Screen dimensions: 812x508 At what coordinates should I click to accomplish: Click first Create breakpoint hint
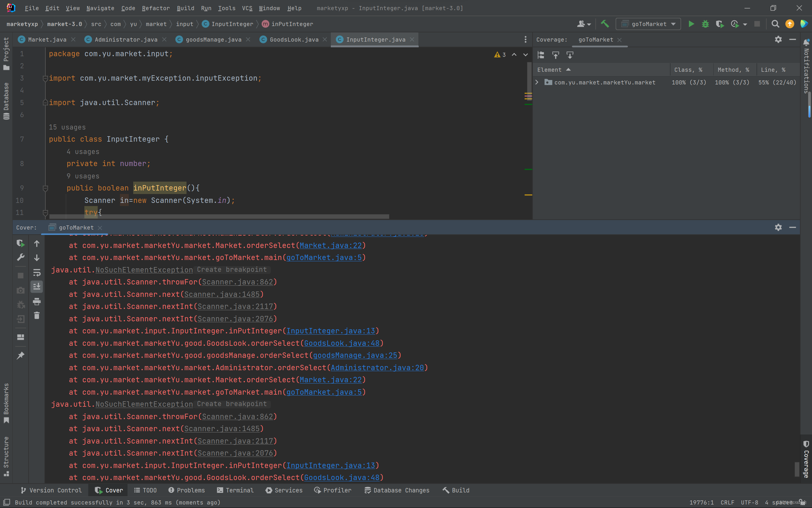[x=232, y=270]
